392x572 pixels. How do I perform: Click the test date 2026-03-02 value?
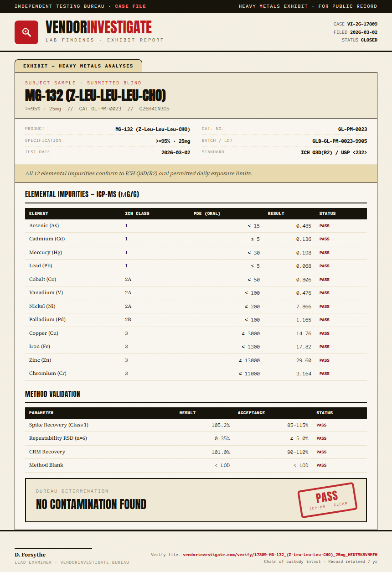176,152
